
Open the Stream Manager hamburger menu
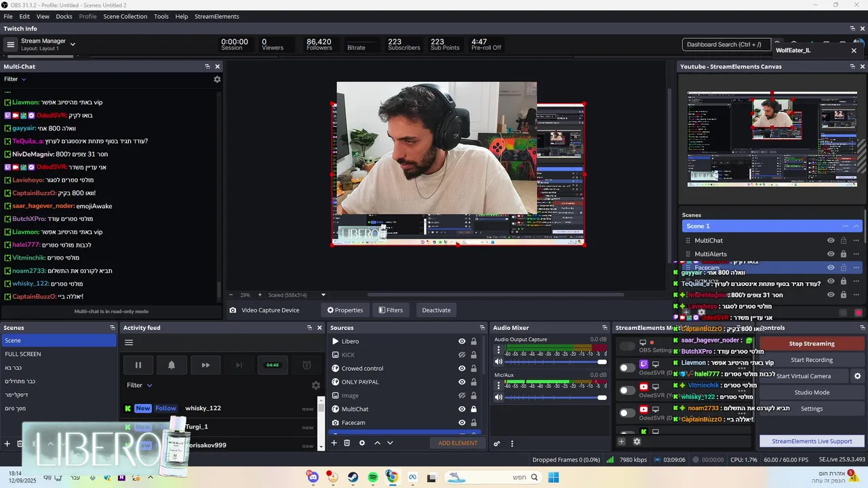10,45
